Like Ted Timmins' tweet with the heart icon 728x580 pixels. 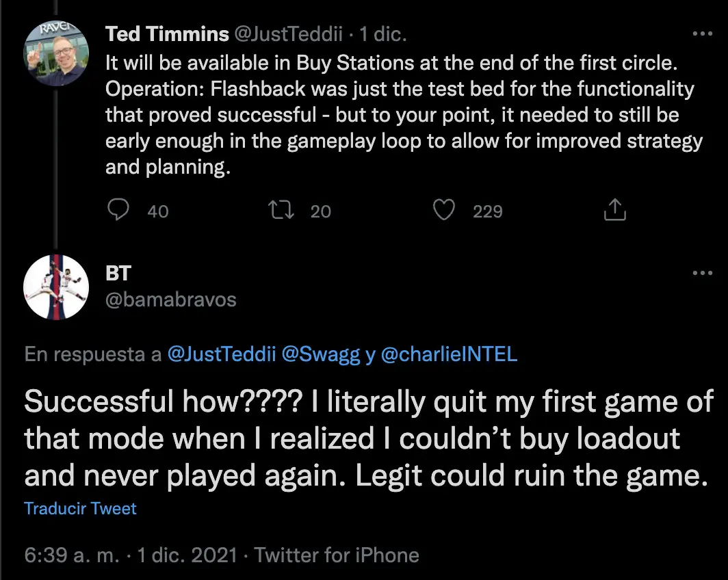pos(444,210)
